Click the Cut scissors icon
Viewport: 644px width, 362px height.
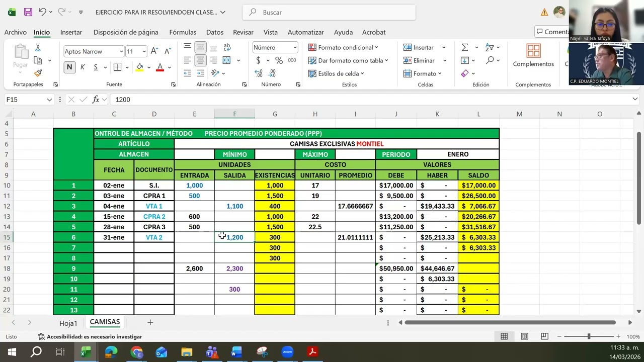coord(38,48)
